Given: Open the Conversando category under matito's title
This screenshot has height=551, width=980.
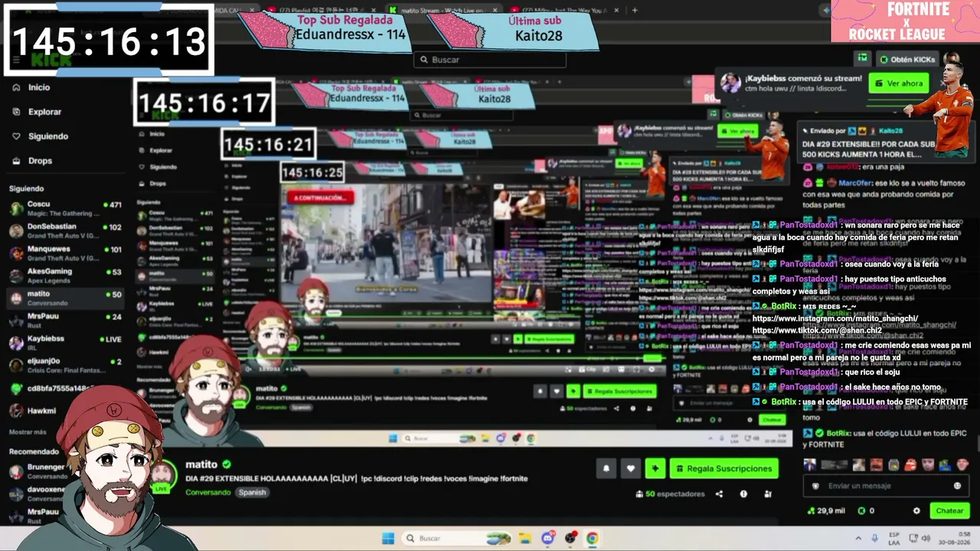Looking at the screenshot, I should 208,492.
